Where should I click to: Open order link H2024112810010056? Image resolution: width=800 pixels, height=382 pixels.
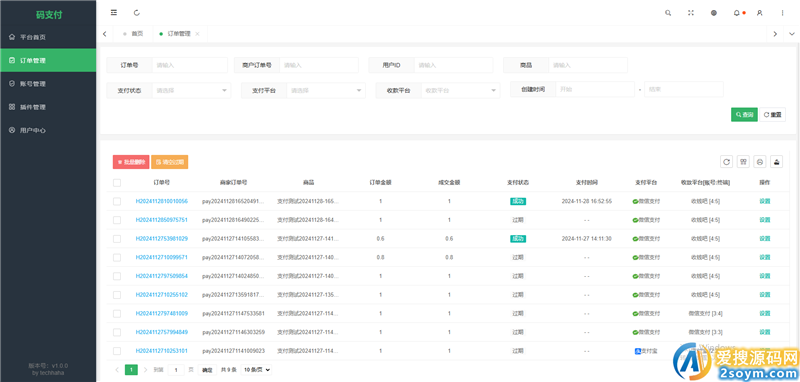coord(161,201)
